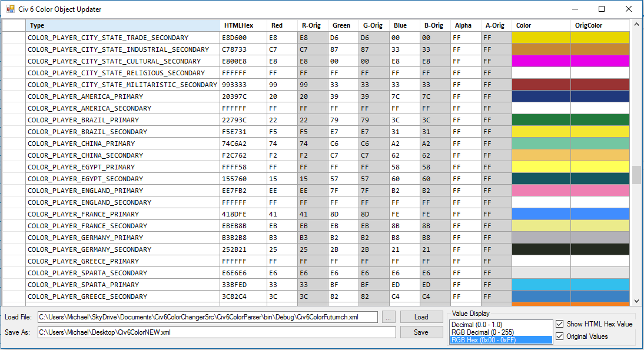Select COLOR_PLAYER_EGYPT_PRIMARY type cell
This screenshot has width=644, height=350.
122,167
